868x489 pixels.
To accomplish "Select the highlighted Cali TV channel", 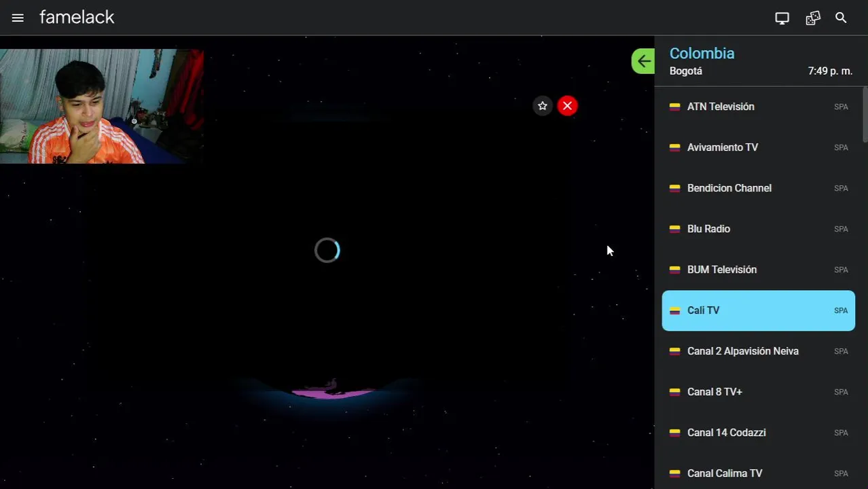I will coord(759,310).
